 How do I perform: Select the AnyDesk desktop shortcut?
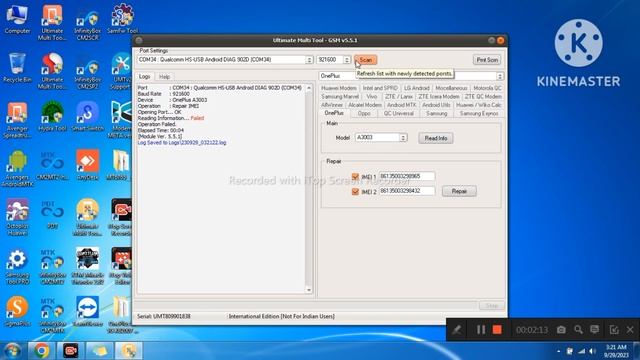click(x=87, y=165)
